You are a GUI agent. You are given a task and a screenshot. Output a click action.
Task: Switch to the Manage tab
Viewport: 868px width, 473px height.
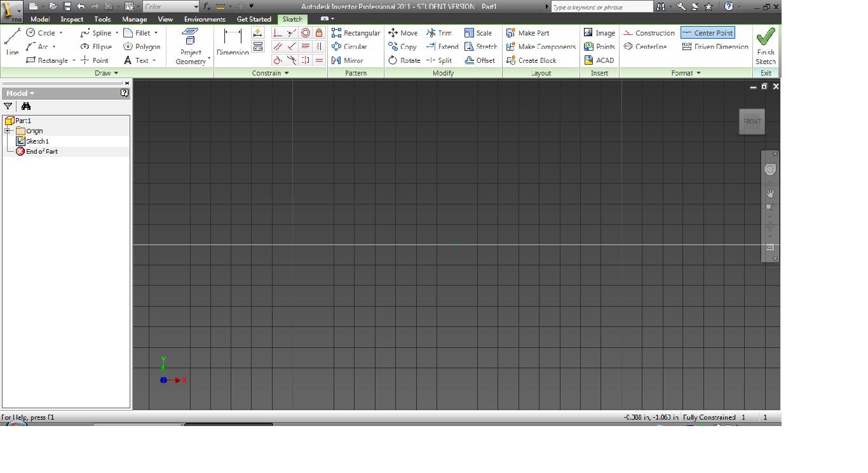tap(135, 19)
